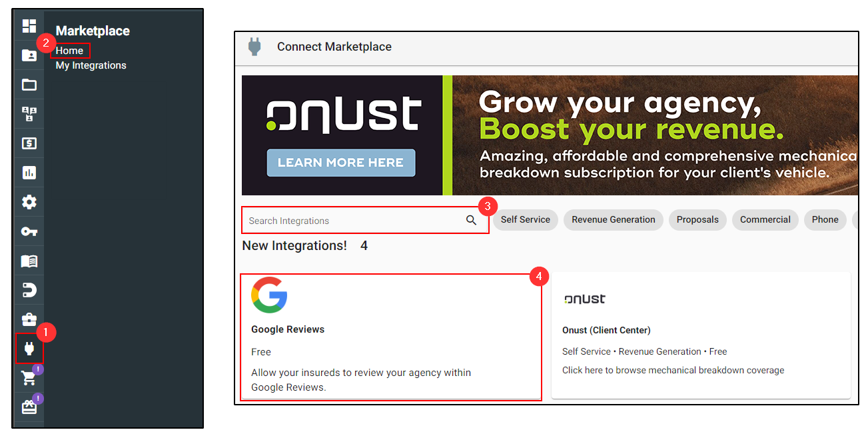
Task: Filter by Self Service chip
Action: click(526, 220)
